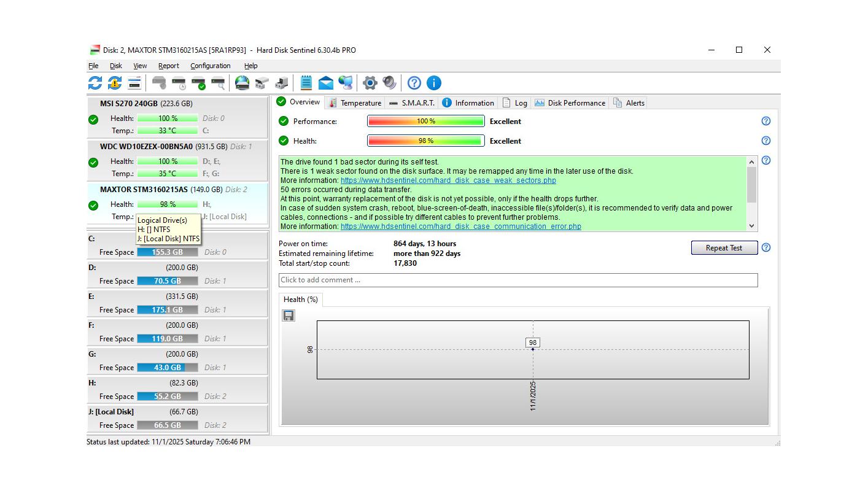Click the refresh icon with warning sign
The image size is (868, 488).
115,83
